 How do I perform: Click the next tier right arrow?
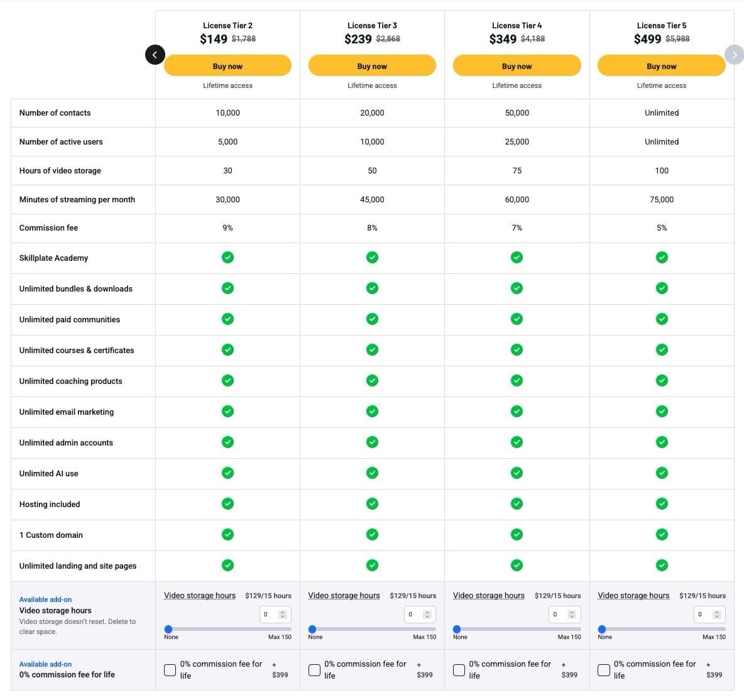[x=734, y=55]
